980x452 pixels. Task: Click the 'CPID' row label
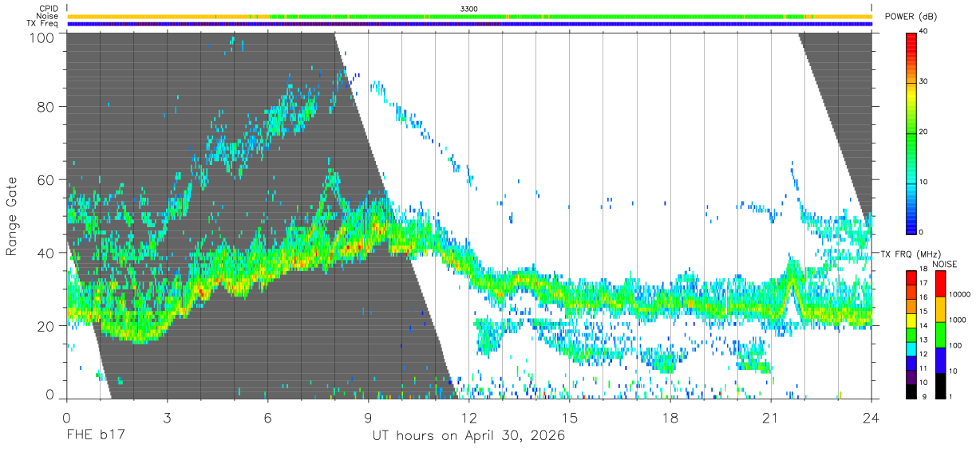(49, 8)
